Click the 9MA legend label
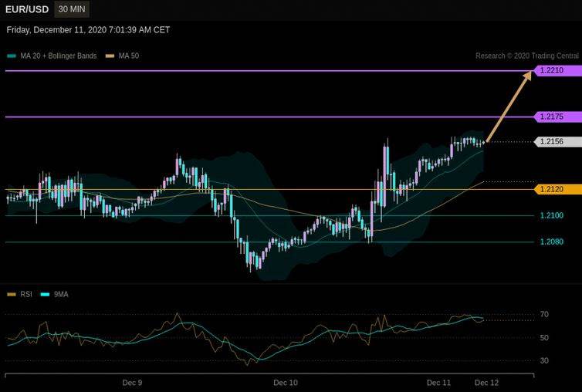This screenshot has height=392, width=582. pyautogui.click(x=61, y=294)
